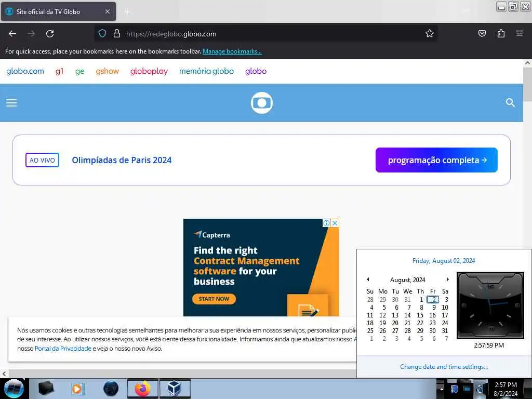Open the Capterra logo in the ad
532x399 pixels.
pyautogui.click(x=212, y=235)
